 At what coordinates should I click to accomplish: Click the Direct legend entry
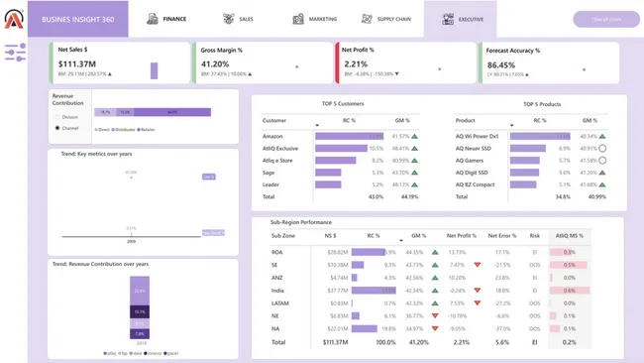point(102,130)
